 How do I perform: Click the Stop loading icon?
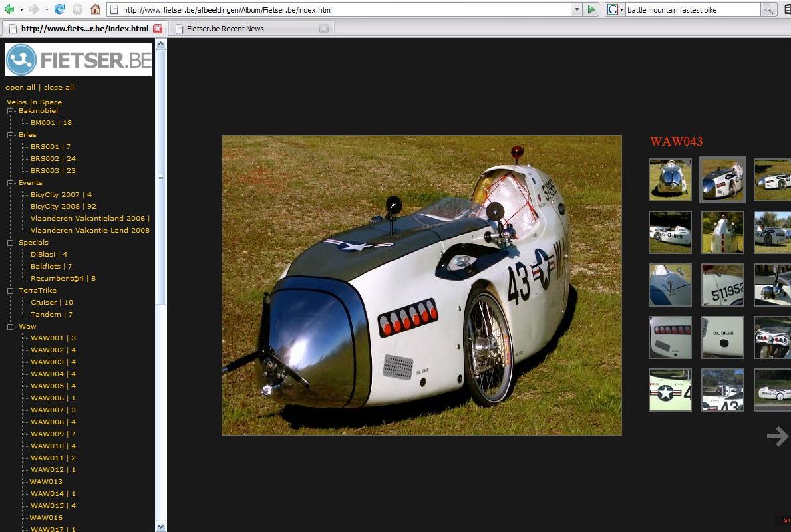pos(77,9)
